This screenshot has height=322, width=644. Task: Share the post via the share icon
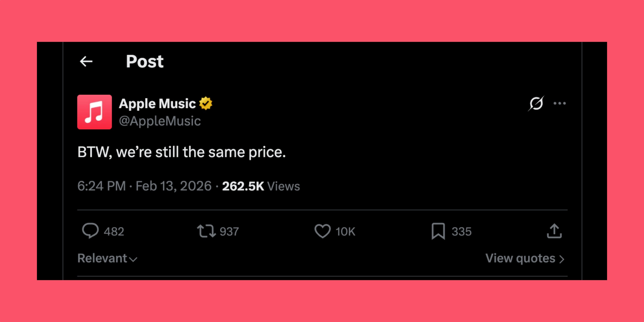[x=555, y=231]
